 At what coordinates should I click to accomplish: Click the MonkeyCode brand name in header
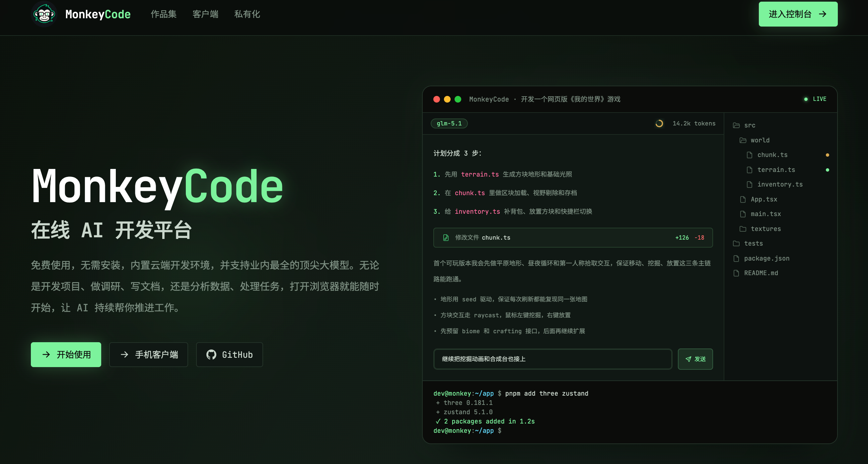click(x=98, y=14)
